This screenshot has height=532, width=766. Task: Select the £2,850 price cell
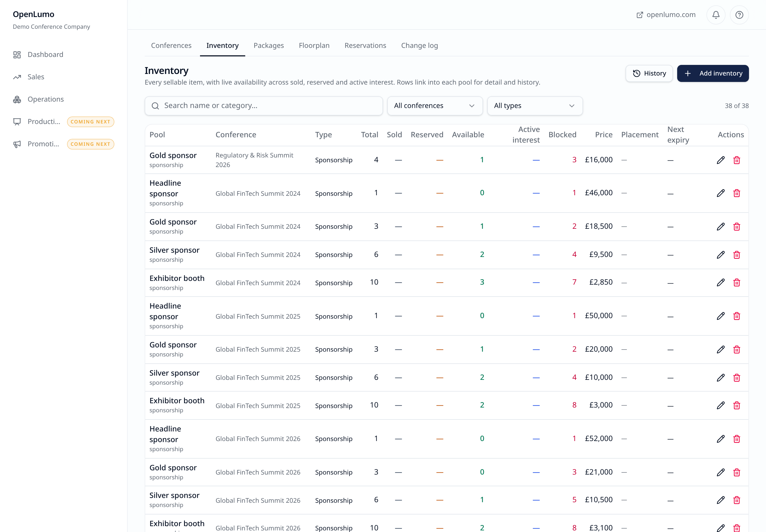601,282
